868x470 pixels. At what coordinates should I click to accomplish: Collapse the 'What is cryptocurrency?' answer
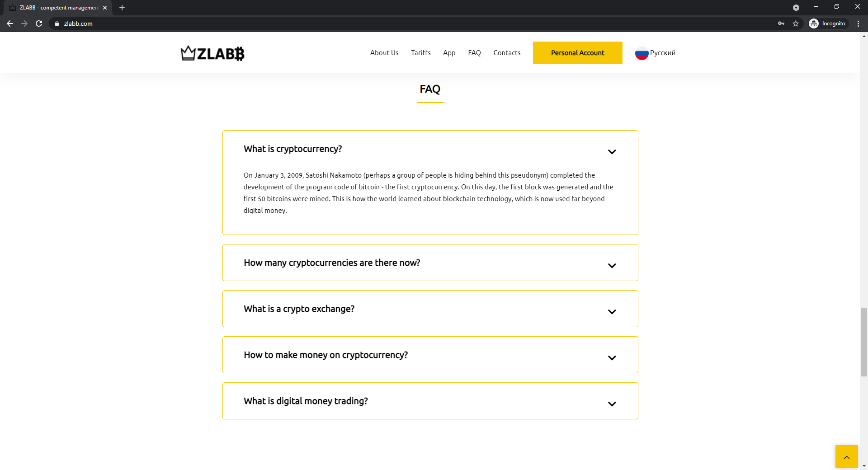[612, 152]
